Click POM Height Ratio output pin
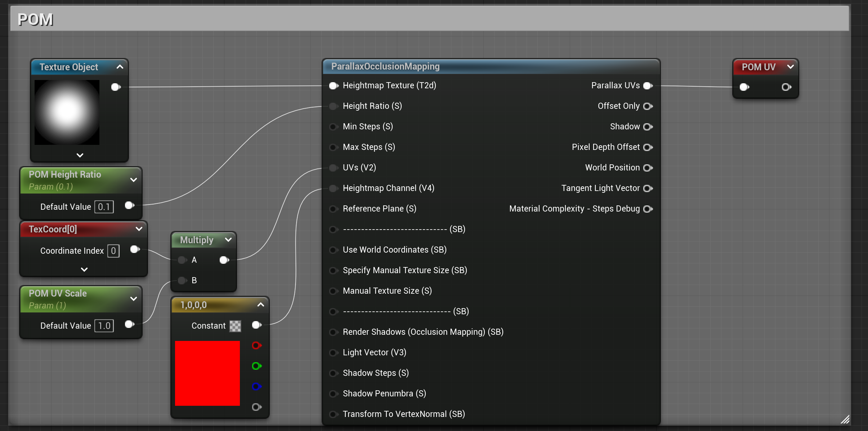868x431 pixels. 130,205
